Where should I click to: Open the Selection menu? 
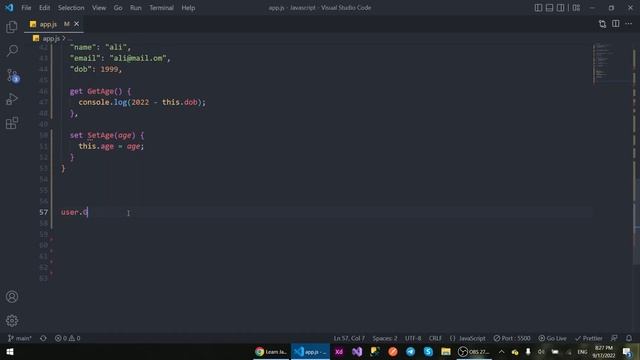(71, 8)
